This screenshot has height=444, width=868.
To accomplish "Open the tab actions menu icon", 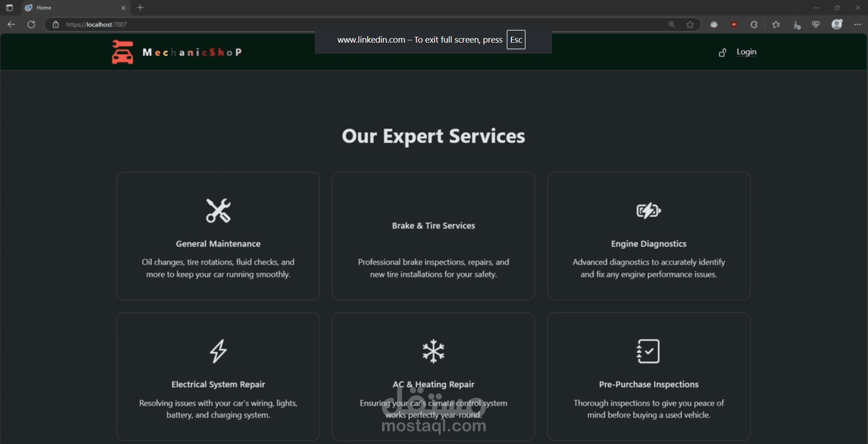I will [x=10, y=8].
